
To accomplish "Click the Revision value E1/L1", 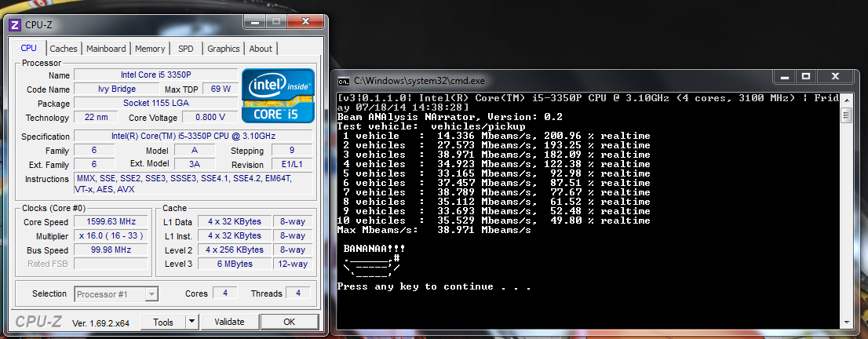I will (292, 165).
